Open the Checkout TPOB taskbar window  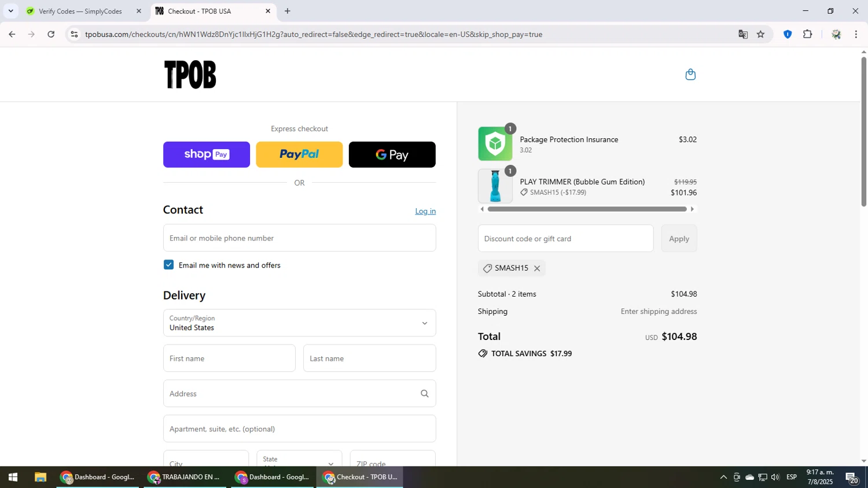(360, 477)
